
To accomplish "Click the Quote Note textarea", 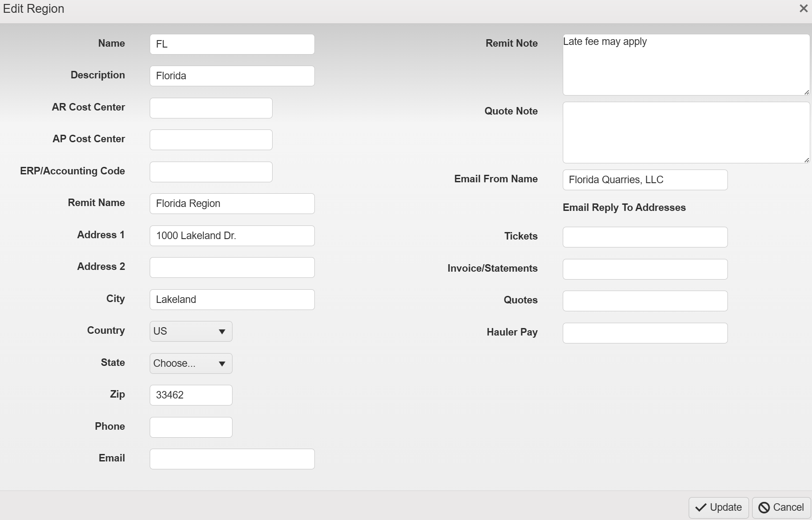I will (x=686, y=133).
